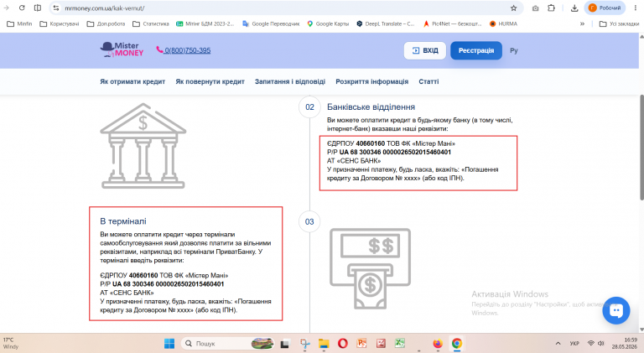Switch the УКР keyboard language

pyautogui.click(x=574, y=344)
